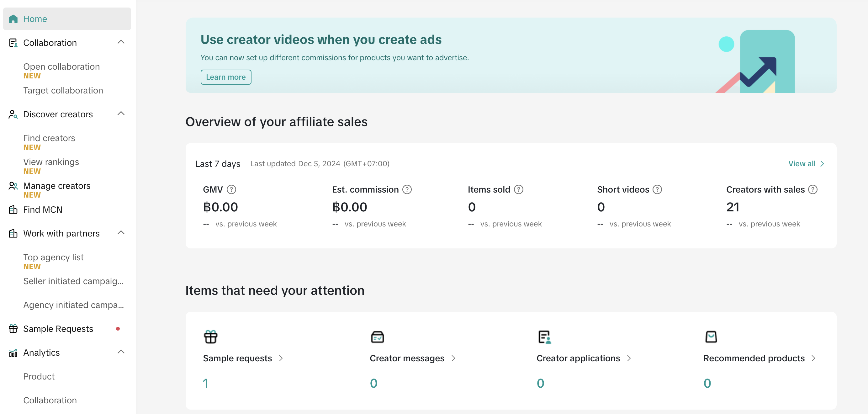The width and height of the screenshot is (868, 414).
Task: Open View rankings page
Action: (51, 162)
